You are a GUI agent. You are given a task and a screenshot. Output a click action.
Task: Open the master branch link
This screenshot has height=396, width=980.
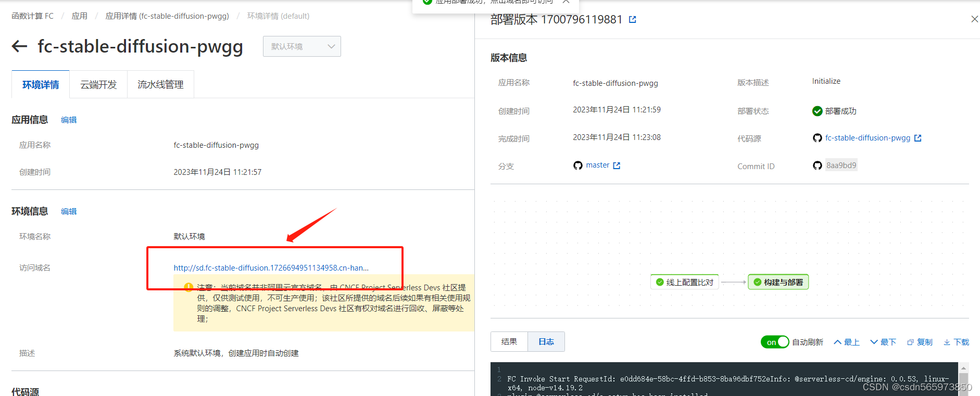(598, 165)
